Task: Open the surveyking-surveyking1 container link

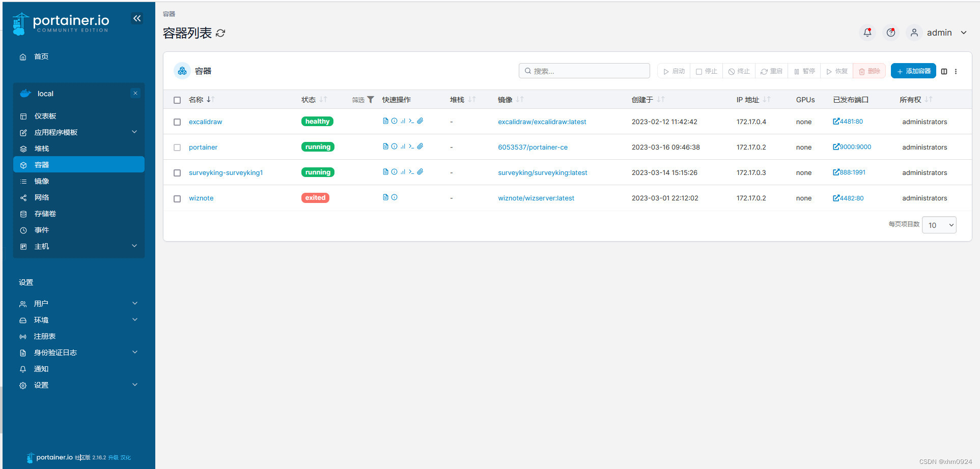Action: point(226,173)
